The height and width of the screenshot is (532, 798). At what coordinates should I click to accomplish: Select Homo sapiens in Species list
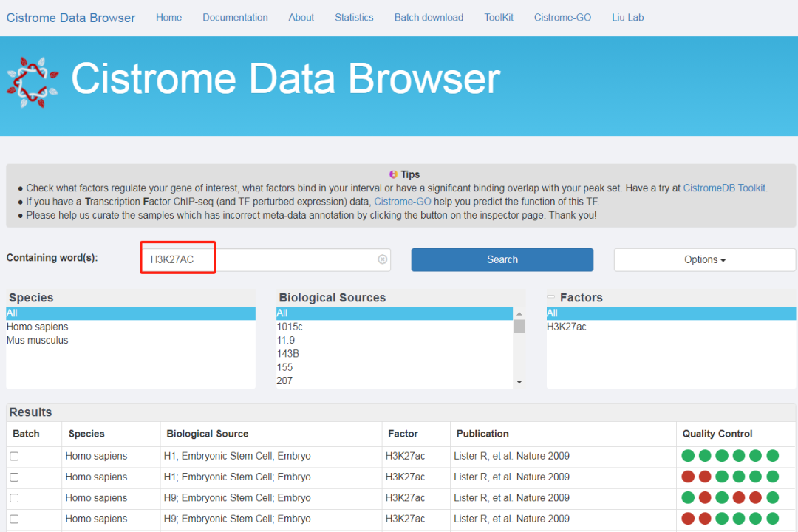coord(131,327)
